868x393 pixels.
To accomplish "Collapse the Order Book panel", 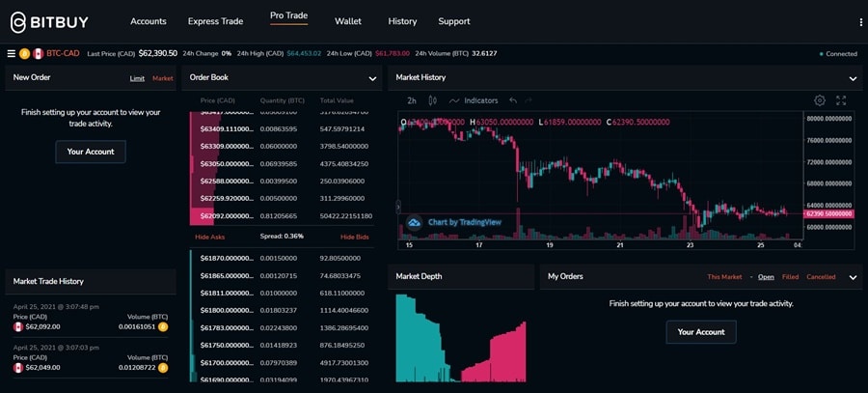I will (372, 78).
